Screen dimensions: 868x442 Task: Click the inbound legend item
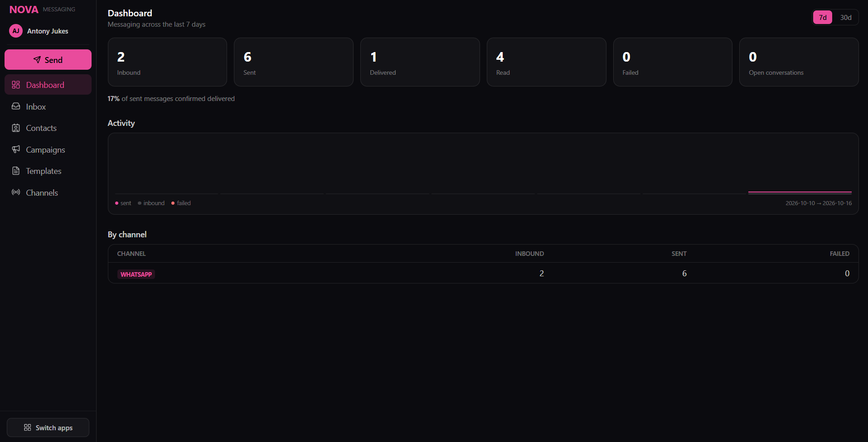pyautogui.click(x=151, y=203)
